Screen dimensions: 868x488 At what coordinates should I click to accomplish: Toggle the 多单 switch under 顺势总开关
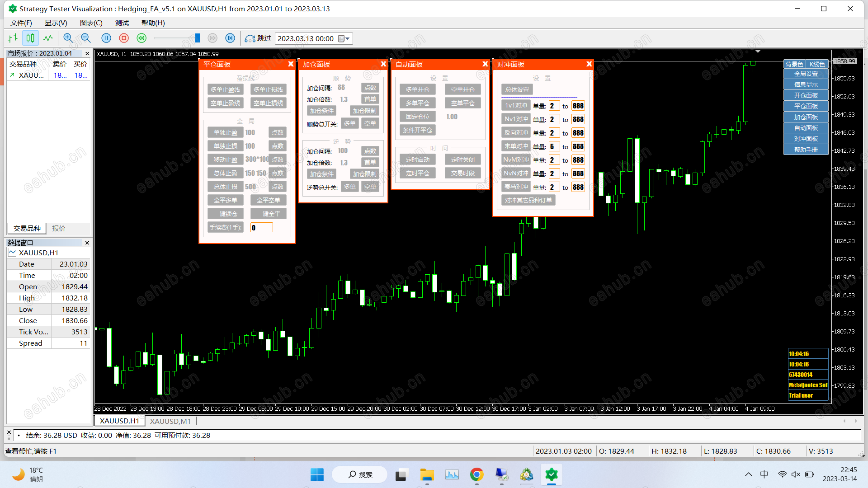[x=349, y=123]
